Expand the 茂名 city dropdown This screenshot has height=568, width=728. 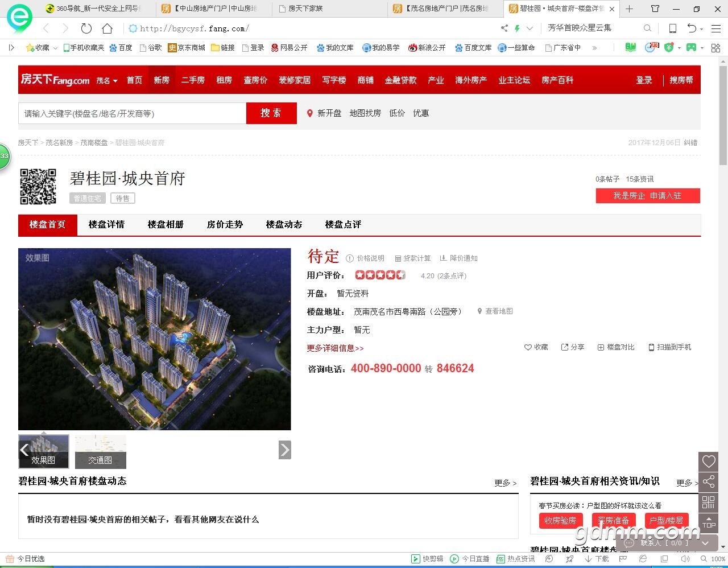click(x=107, y=81)
